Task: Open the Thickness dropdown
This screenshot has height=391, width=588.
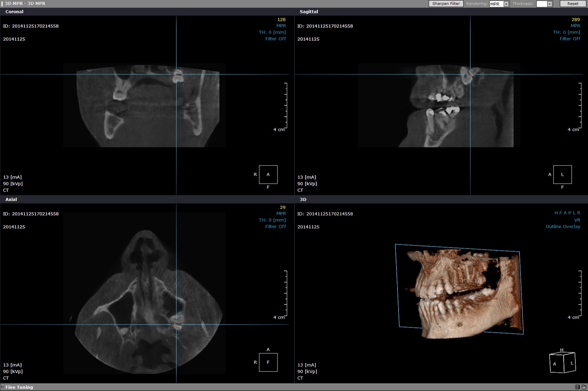Action: click(x=550, y=4)
